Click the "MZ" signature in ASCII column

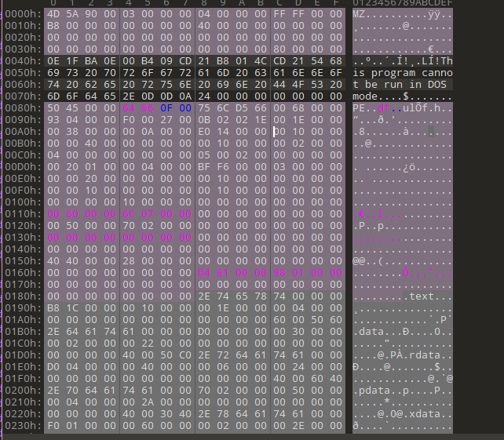pyautogui.click(x=358, y=14)
